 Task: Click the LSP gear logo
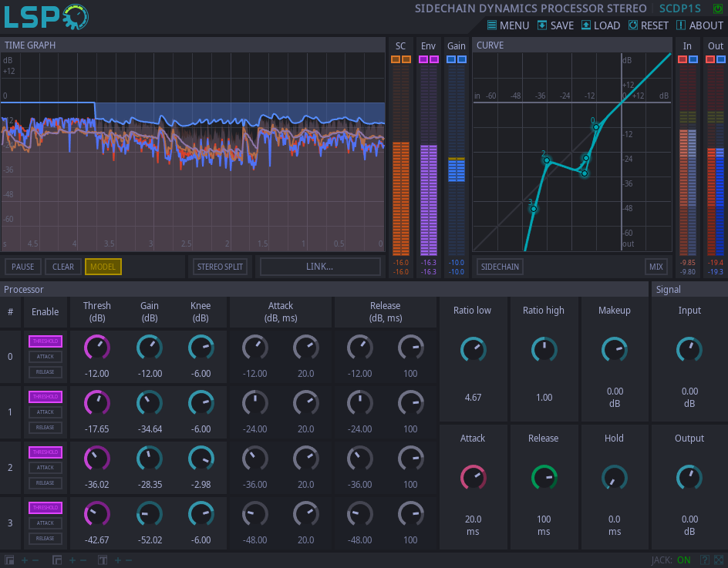click(46, 17)
